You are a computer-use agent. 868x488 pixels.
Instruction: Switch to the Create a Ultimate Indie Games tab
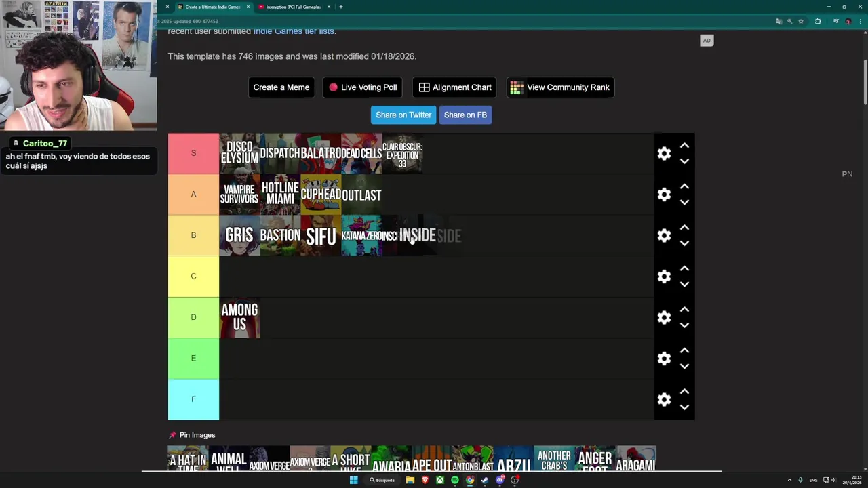click(213, 7)
